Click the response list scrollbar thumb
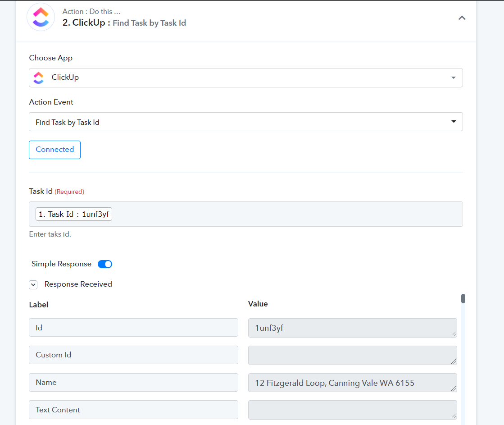Screen dimensions: 504x425 click(x=463, y=298)
